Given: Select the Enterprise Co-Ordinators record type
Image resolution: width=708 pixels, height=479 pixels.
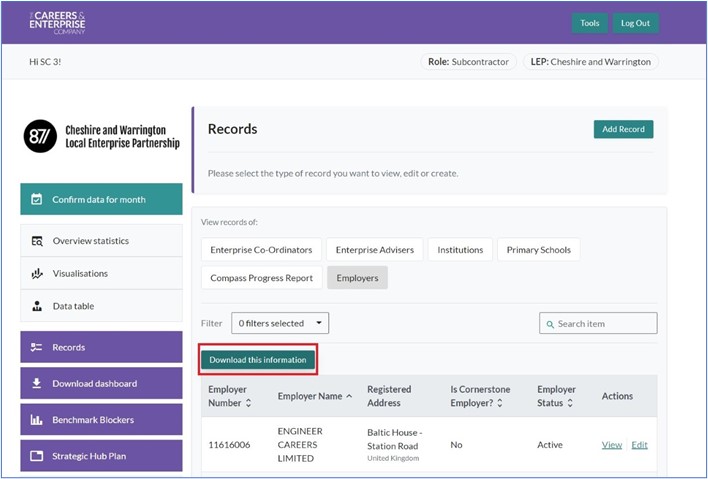Looking at the screenshot, I should coord(260,250).
